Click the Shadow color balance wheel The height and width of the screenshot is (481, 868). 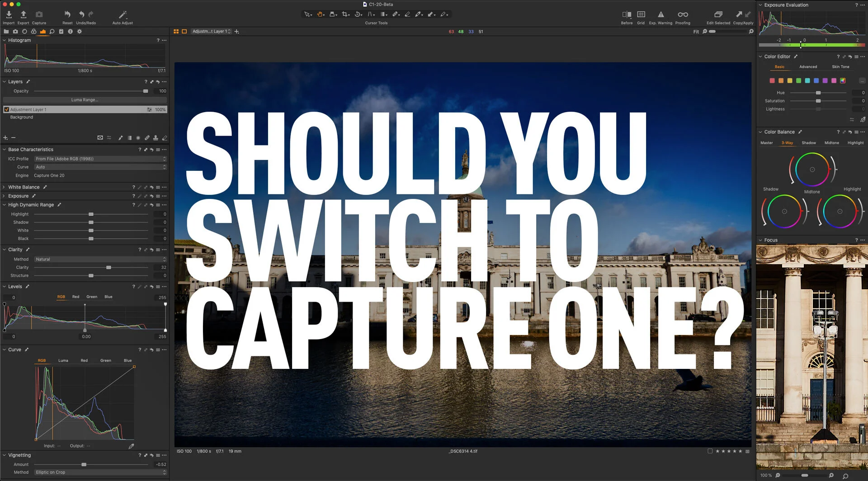(784, 212)
